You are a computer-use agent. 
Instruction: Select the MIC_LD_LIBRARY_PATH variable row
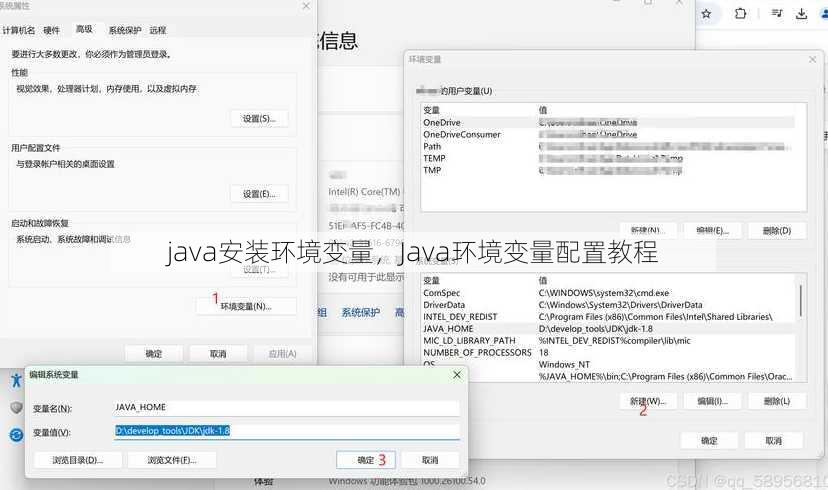(x=608, y=341)
